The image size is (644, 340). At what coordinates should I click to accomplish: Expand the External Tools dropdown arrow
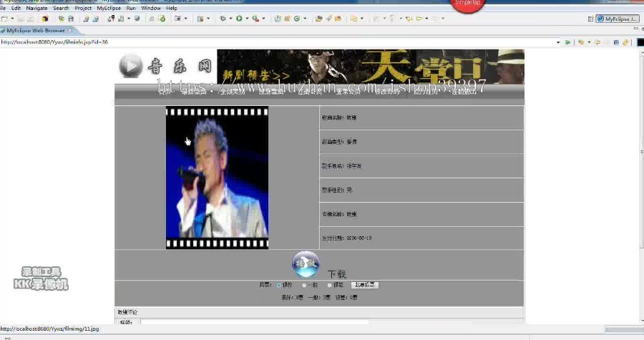[x=263, y=19]
